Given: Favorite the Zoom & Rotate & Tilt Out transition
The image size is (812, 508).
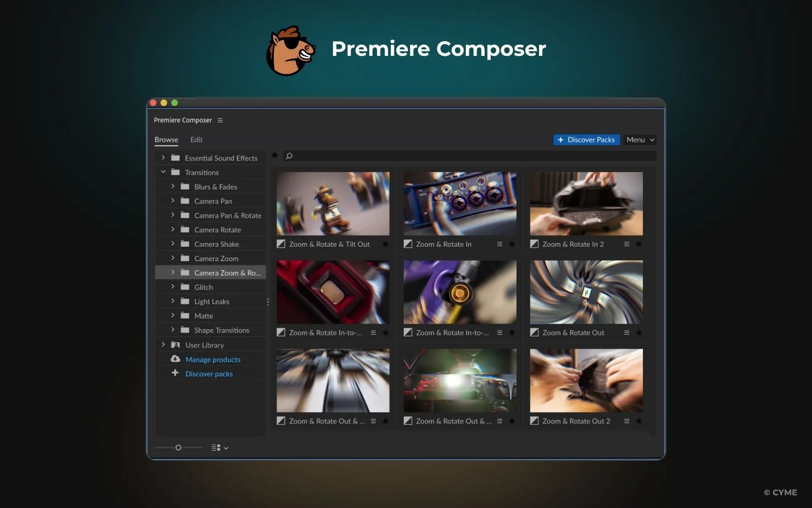Looking at the screenshot, I should (385, 244).
